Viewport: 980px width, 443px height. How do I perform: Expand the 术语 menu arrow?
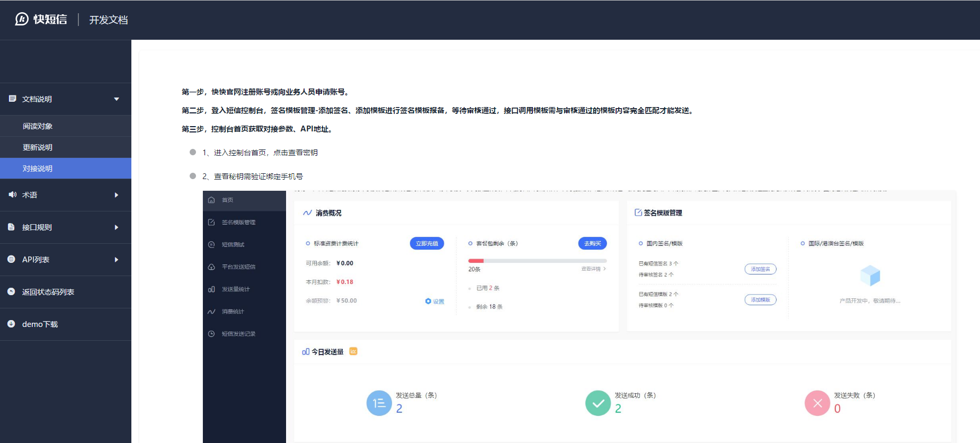(117, 195)
